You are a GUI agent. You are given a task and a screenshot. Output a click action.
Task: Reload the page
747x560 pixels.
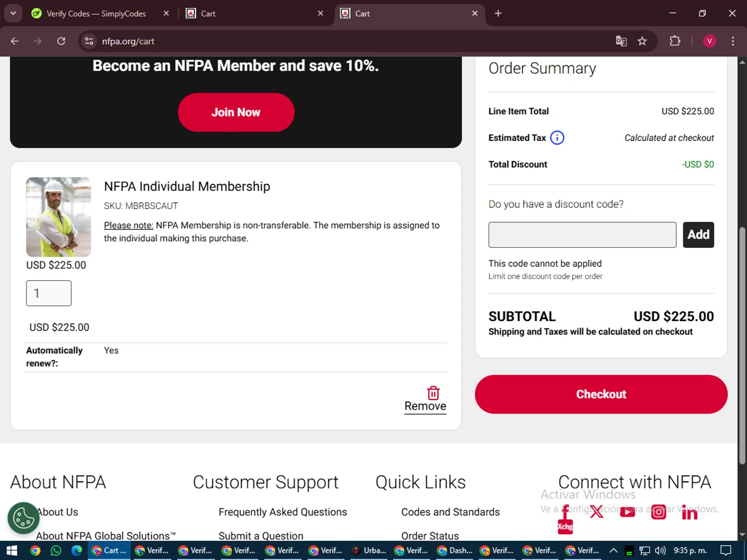(61, 41)
